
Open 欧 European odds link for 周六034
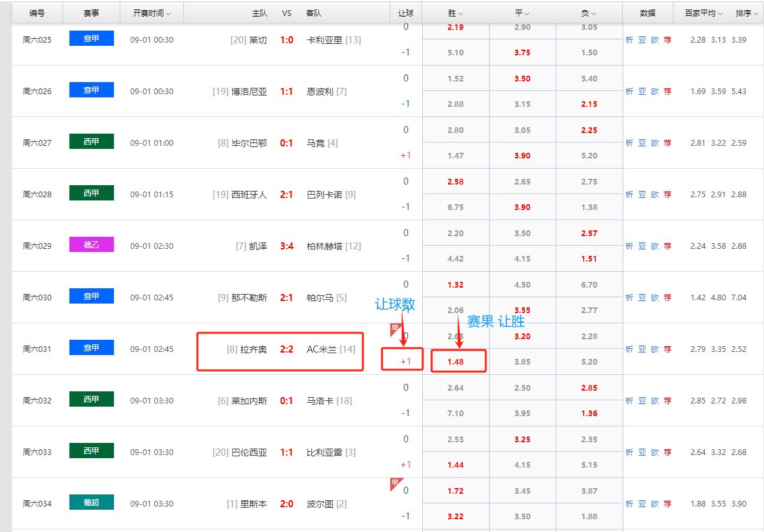[x=654, y=503]
